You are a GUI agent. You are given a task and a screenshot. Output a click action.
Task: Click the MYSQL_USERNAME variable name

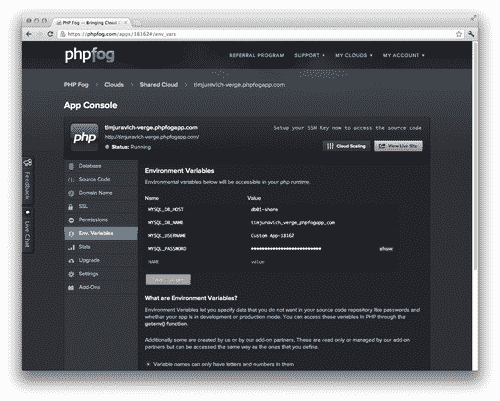167,236
